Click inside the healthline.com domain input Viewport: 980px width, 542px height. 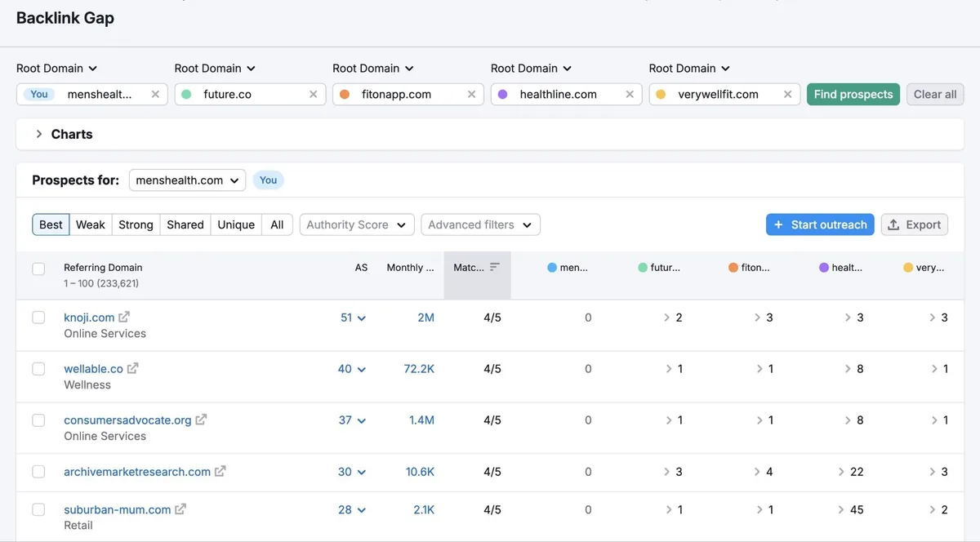(567, 94)
